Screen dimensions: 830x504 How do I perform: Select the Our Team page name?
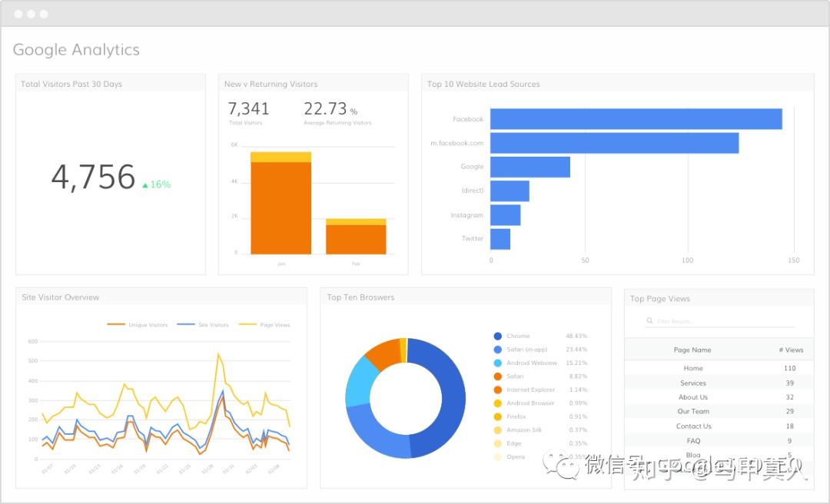[693, 411]
